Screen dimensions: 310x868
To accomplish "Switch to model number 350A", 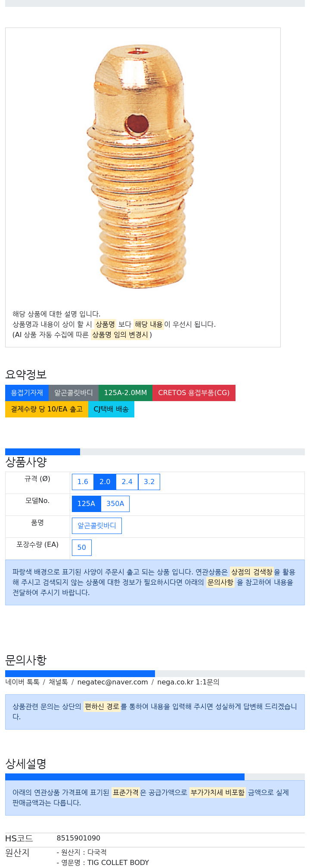I will tap(115, 504).
